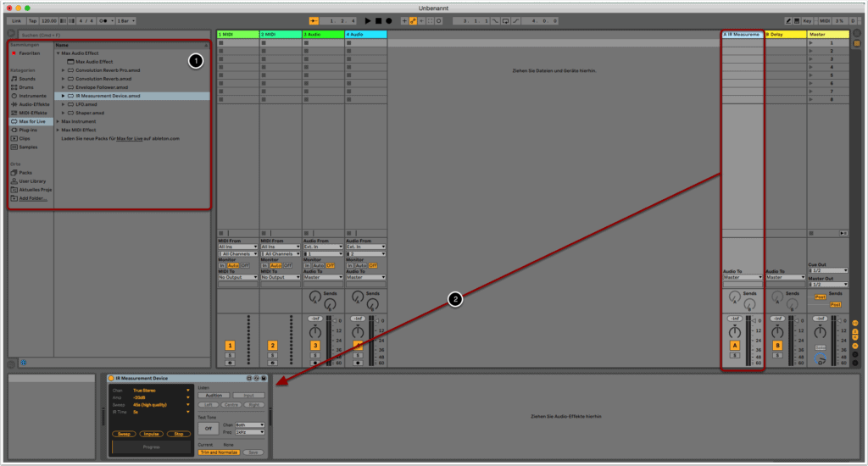Click Trim and Normalize button
This screenshot has width=868, height=466.
pos(217,452)
